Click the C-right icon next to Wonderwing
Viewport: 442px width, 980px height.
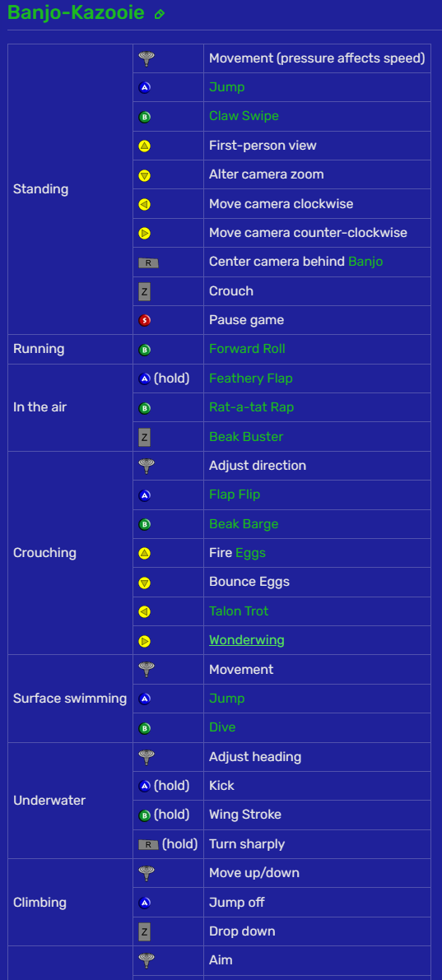pos(144,641)
